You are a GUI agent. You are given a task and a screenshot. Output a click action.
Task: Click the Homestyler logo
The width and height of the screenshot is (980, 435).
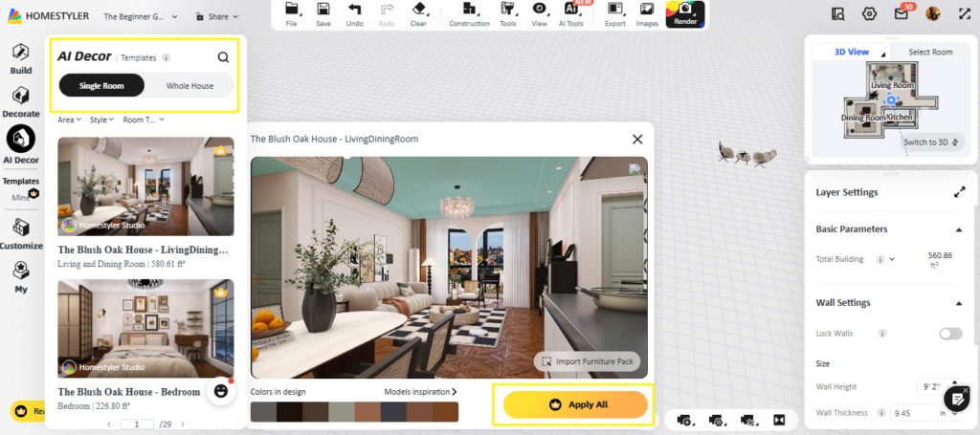pyautogui.click(x=48, y=16)
